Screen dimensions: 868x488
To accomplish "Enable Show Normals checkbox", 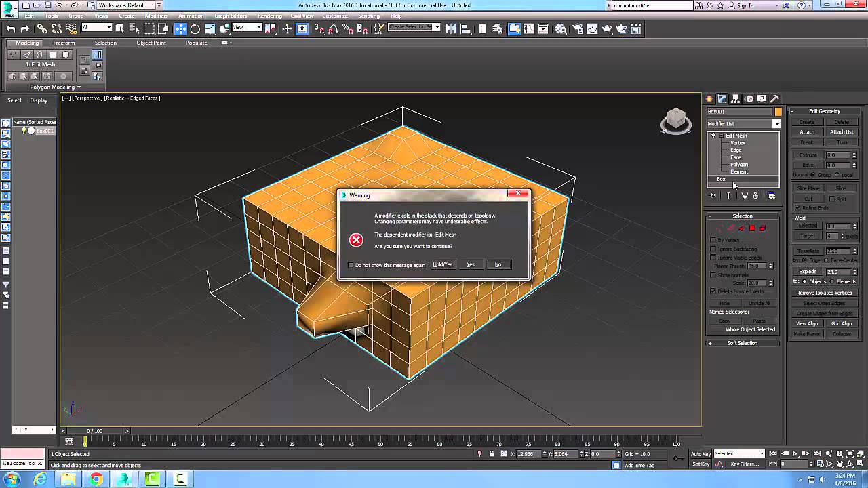I will tap(713, 275).
